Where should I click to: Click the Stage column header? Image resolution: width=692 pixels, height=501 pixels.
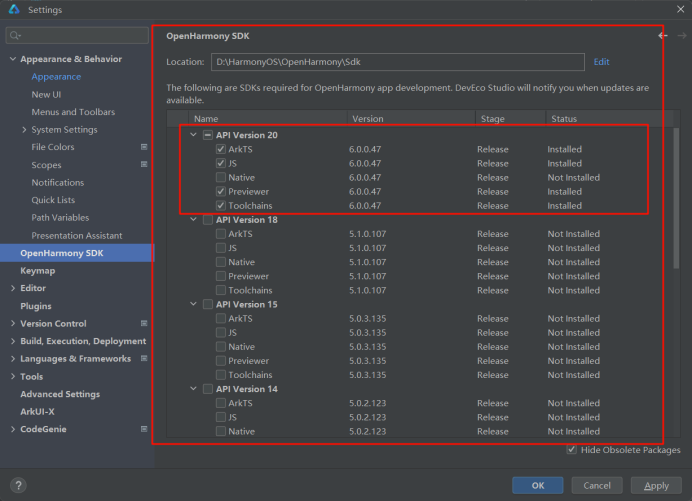pyautogui.click(x=511, y=119)
